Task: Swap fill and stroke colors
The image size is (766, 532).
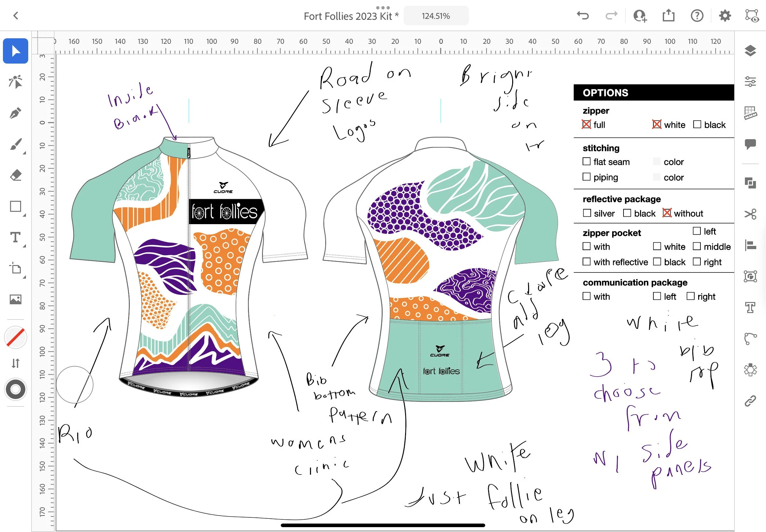Action: 15,363
